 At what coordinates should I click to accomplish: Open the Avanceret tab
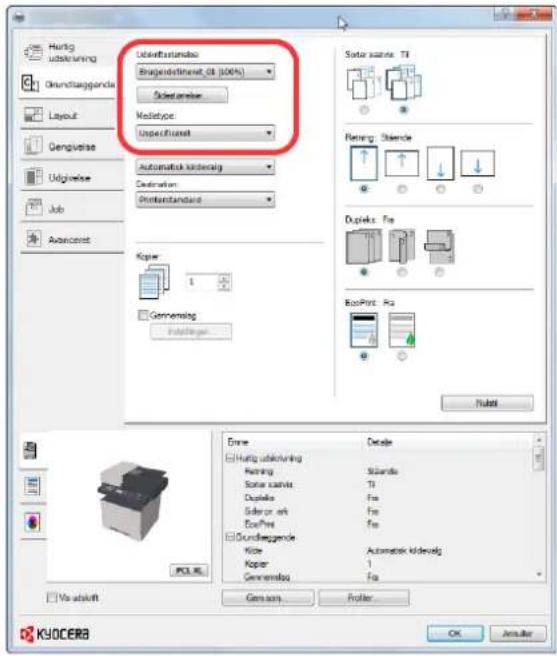click(72, 240)
